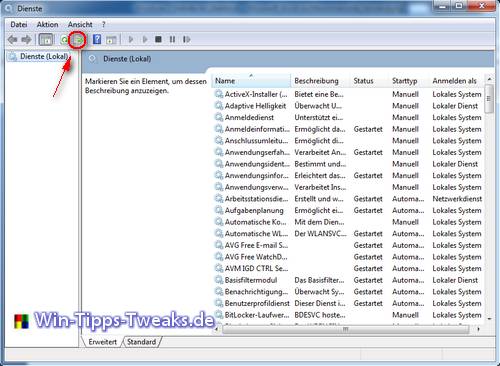The height and width of the screenshot is (366, 500).
Task: Restart the service with the restart icon
Action: point(187,39)
